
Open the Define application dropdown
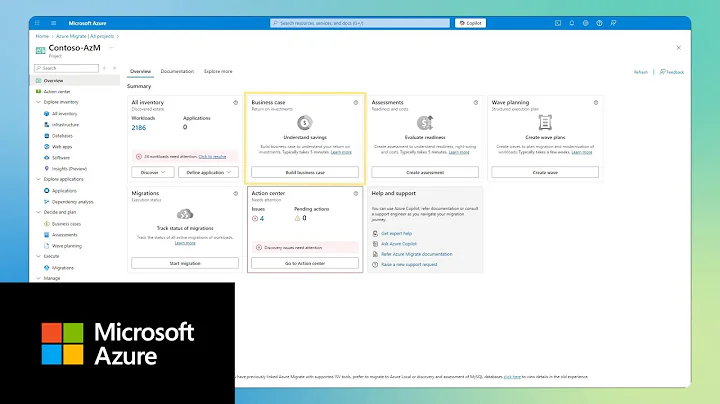(x=208, y=173)
